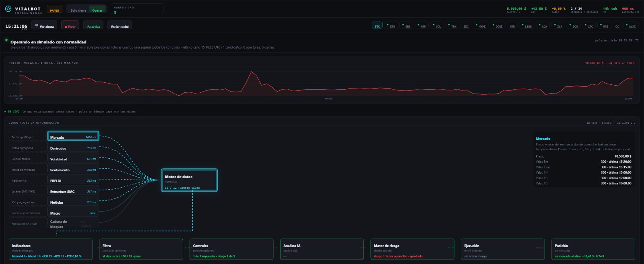Open the Analista IA pipeline card

click(x=322, y=250)
